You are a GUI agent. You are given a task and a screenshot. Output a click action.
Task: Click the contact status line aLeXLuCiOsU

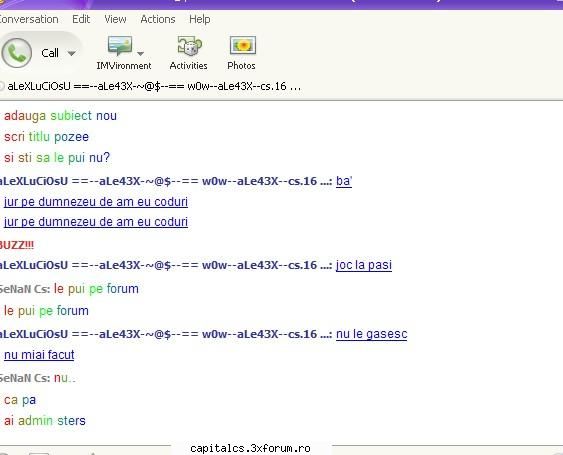click(x=154, y=86)
